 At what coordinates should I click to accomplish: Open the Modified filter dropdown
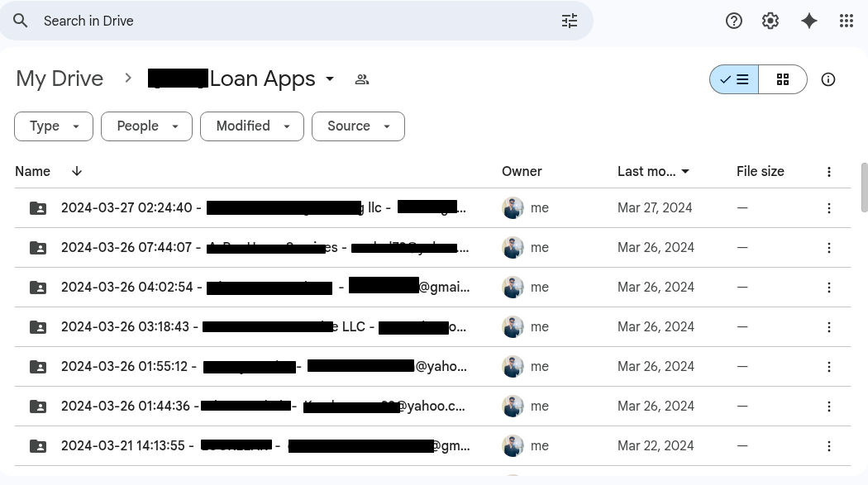252,126
